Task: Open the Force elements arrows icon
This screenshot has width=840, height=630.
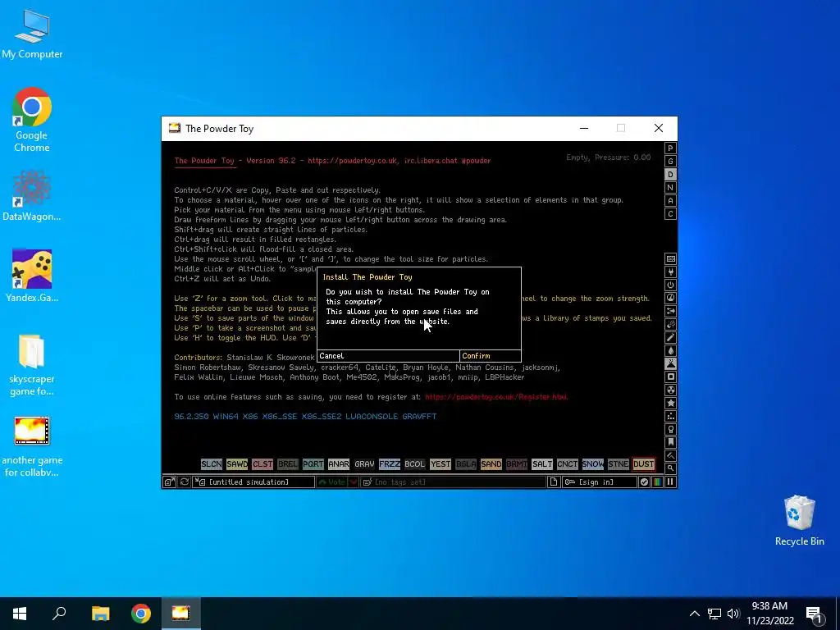Action: pyautogui.click(x=671, y=311)
